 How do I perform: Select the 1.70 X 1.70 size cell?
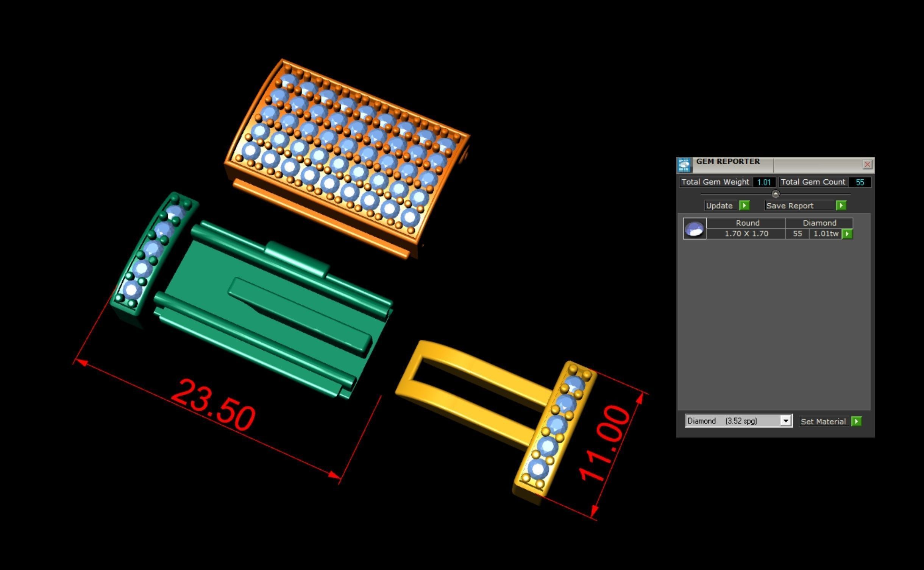click(x=746, y=234)
